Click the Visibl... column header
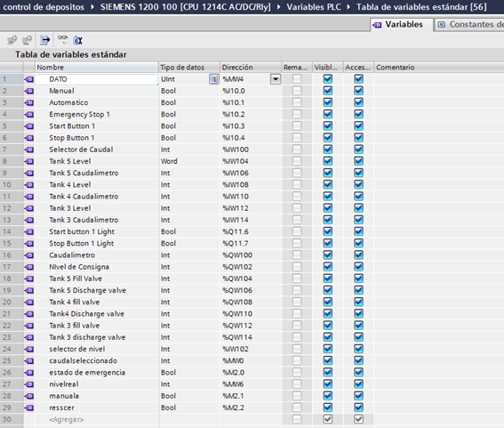 (327, 68)
